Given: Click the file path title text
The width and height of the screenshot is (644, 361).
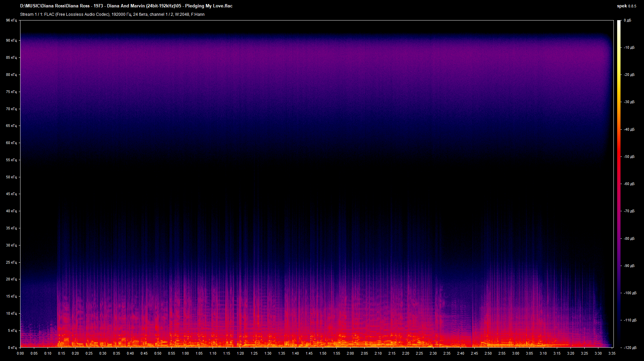Looking at the screenshot, I should click(x=126, y=6).
